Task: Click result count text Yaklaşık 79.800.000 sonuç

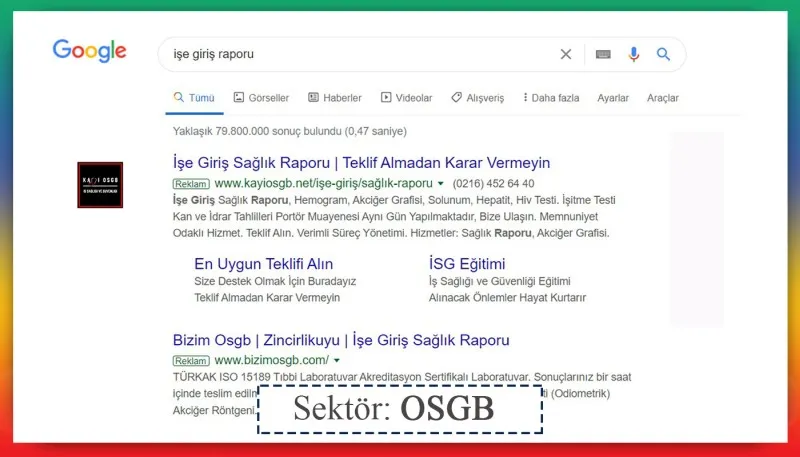Action: click(290, 131)
